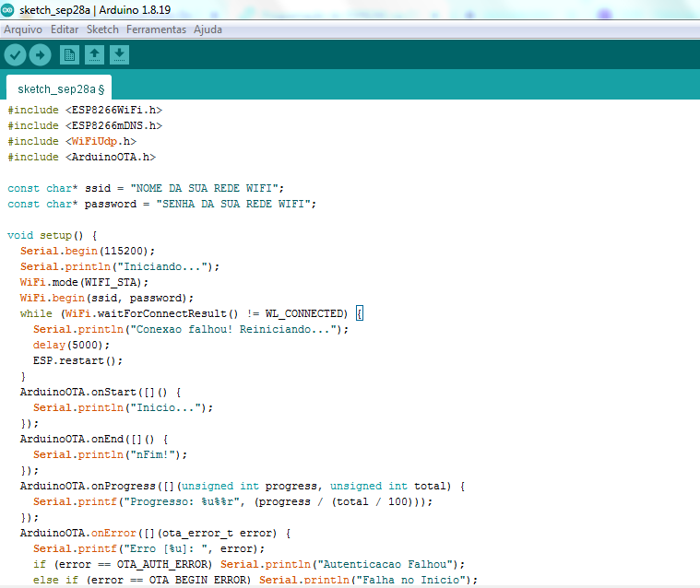Click the Arduino logo in the title bar
Viewport: 700px width, 588px height.
tap(8, 9)
